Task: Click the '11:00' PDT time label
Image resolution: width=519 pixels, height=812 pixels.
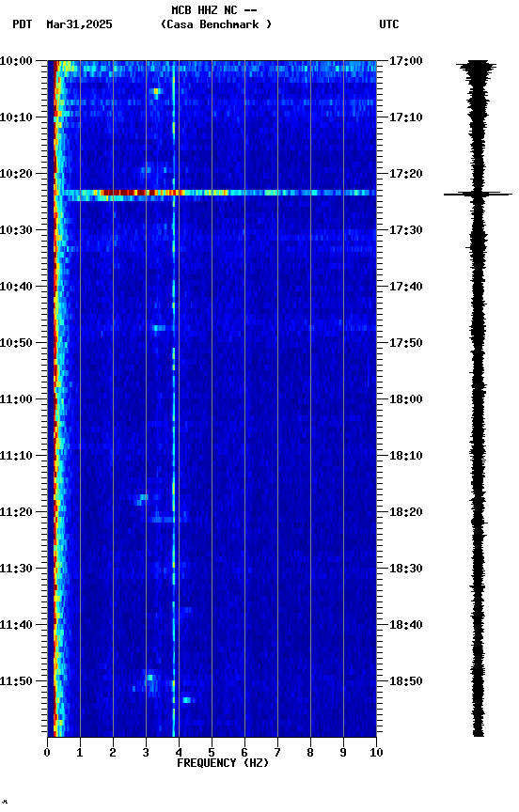Action: pyautogui.click(x=16, y=399)
